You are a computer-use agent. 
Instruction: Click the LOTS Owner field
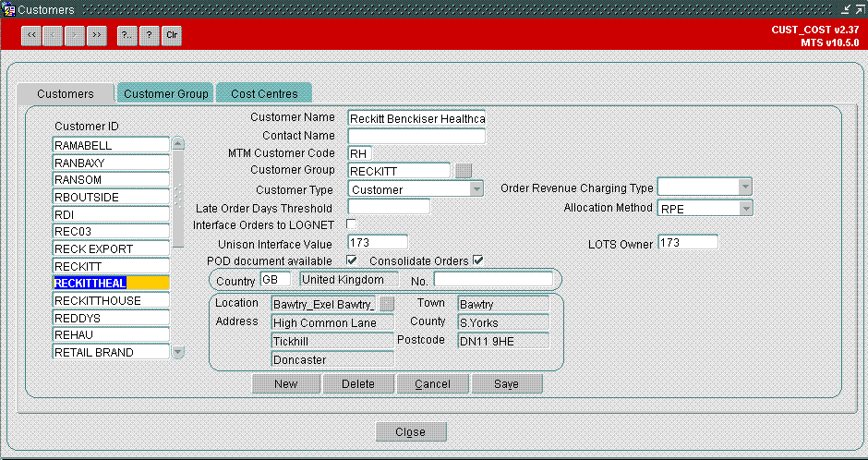688,242
